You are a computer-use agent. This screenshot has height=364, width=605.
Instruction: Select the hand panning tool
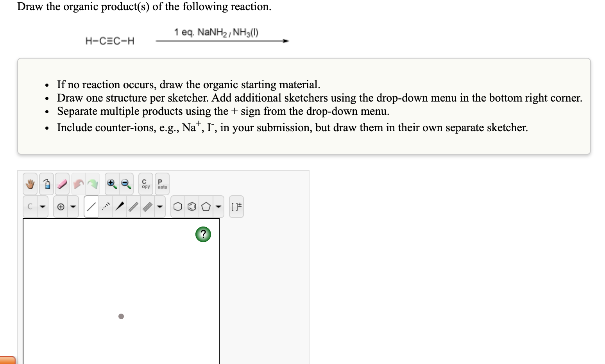30,184
